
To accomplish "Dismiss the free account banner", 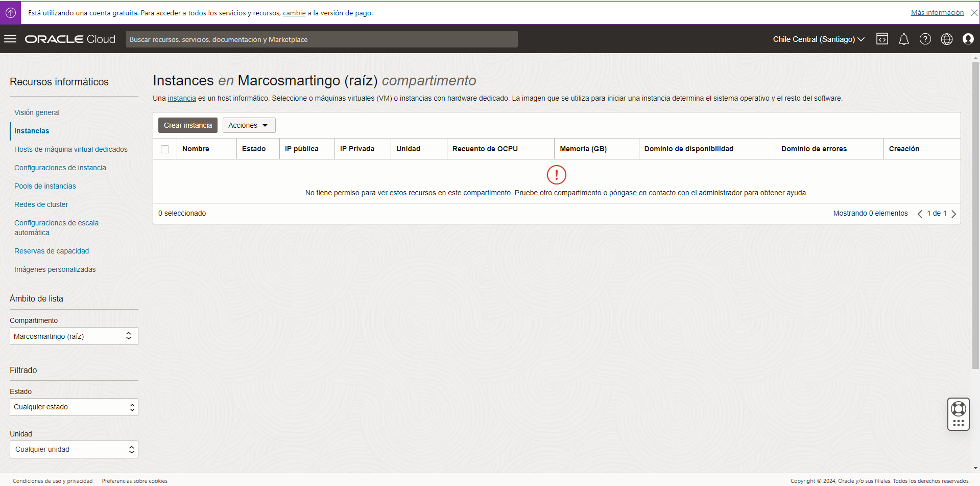I will (974, 12).
